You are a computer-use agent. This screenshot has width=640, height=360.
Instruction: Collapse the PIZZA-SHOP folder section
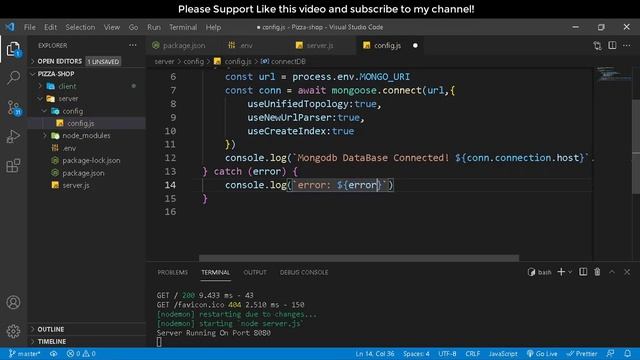87,74
